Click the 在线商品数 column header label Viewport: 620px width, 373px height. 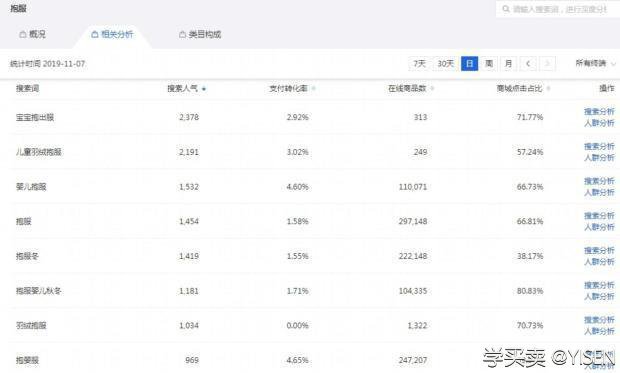point(407,89)
